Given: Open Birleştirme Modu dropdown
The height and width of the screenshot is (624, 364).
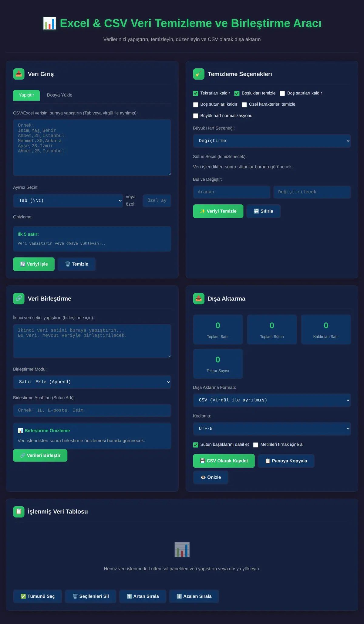Looking at the screenshot, I should (x=92, y=382).
